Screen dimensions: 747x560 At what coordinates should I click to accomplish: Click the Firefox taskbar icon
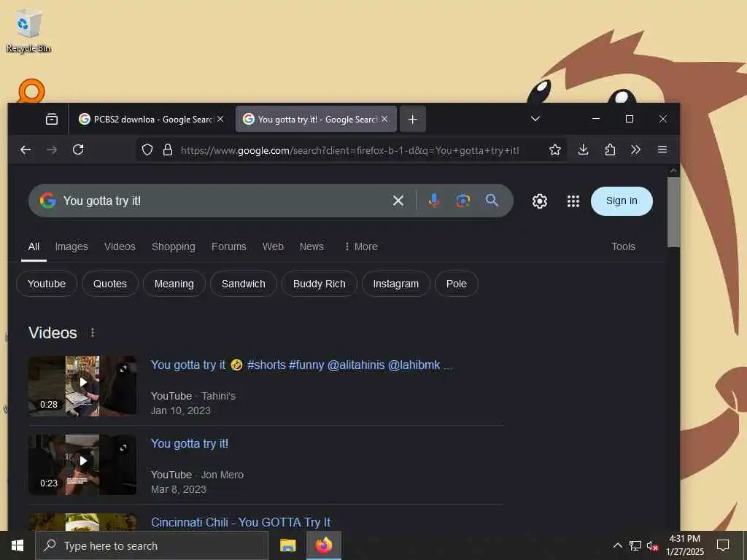coord(323,545)
